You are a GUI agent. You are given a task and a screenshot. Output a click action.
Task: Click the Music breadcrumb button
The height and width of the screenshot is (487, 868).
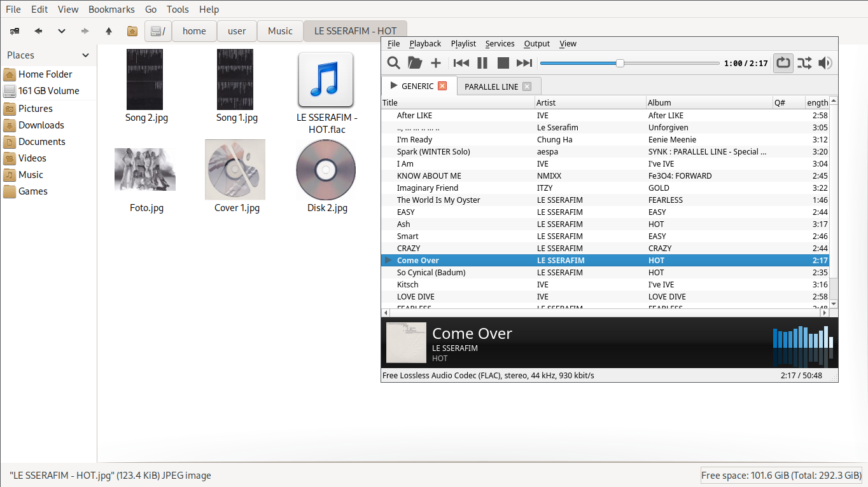click(280, 31)
